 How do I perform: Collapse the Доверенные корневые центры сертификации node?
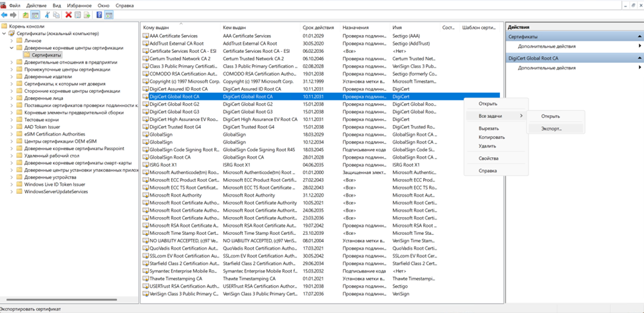(x=11, y=48)
